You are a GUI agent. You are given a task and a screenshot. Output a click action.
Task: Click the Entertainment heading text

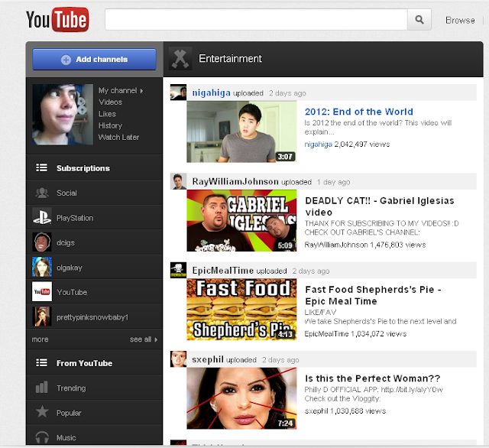230,58
